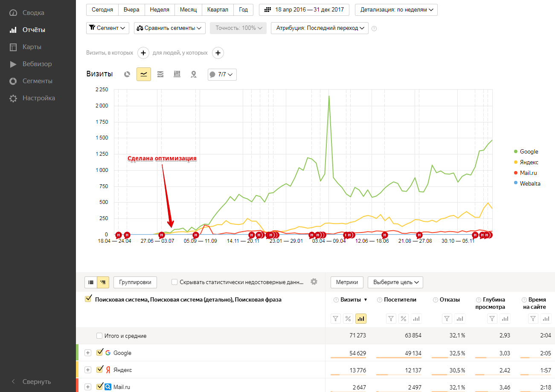Click the filter icon under Время на сайте
555x392 pixels.
click(x=533, y=318)
